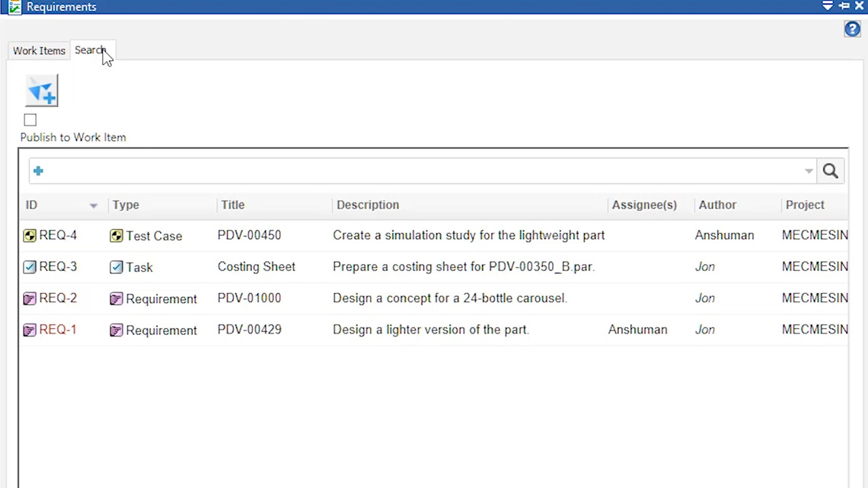Screen dimensions: 868x488
Task: Click the magnifying glass search icon
Action: pyautogui.click(x=830, y=171)
